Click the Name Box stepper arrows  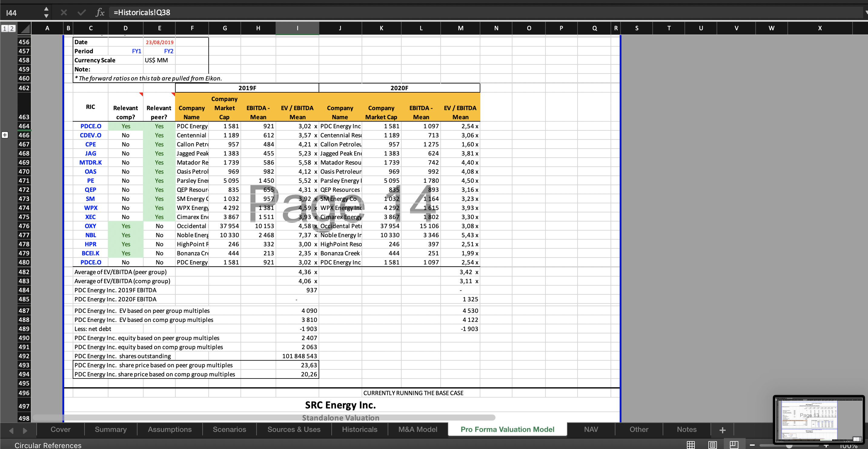(x=46, y=12)
